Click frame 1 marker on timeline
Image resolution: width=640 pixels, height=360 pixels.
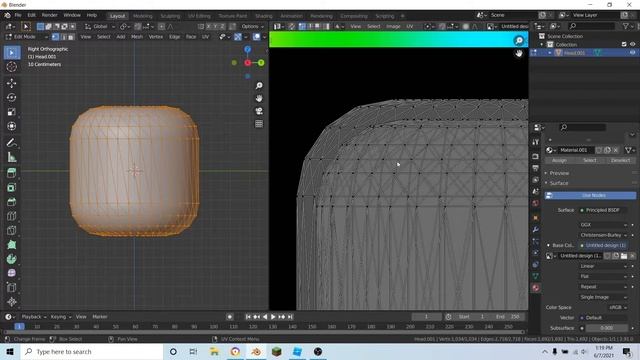point(19,327)
